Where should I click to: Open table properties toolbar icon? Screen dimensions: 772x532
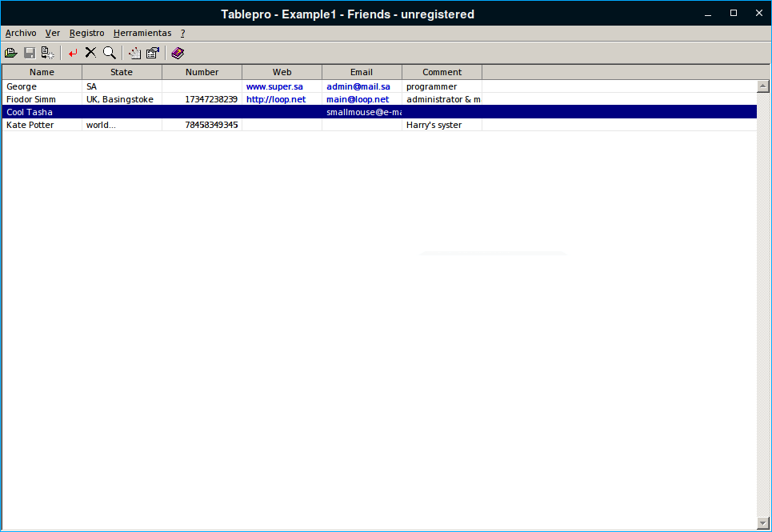pyautogui.click(x=153, y=53)
